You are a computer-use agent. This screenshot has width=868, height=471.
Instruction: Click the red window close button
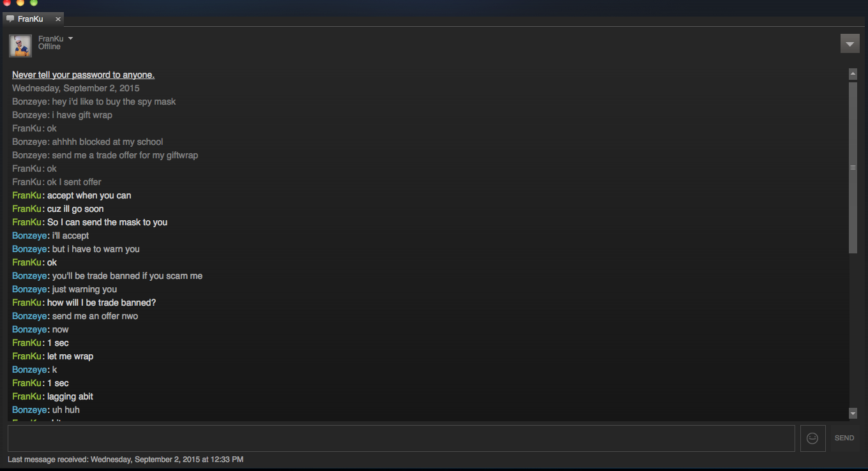coord(7,3)
